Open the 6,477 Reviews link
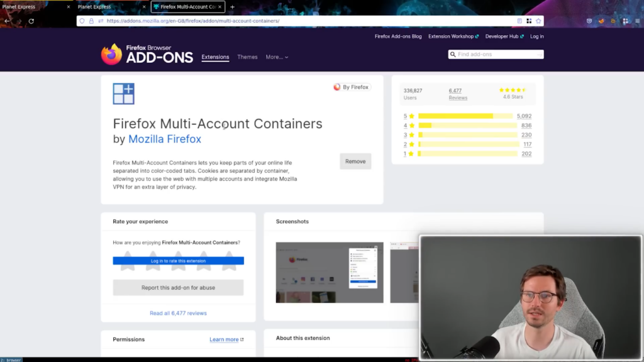 coord(458,94)
